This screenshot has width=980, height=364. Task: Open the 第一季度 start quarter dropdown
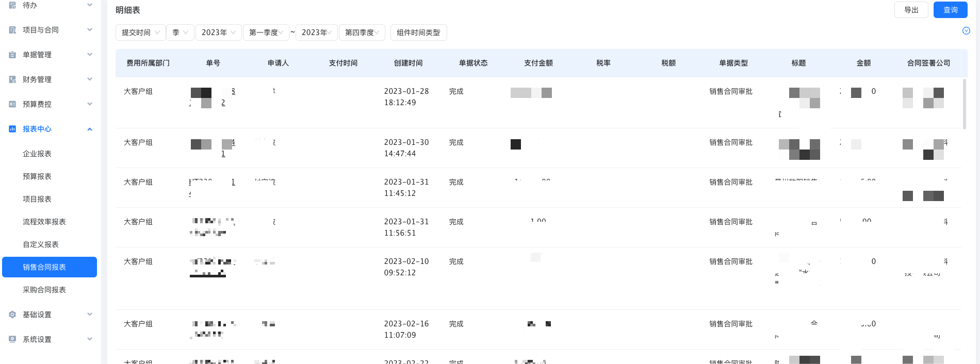point(266,32)
